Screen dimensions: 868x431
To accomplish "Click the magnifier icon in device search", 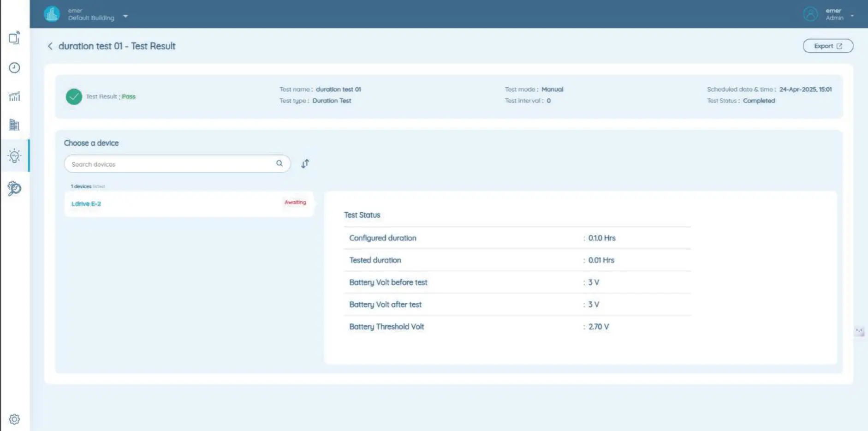I will (279, 163).
